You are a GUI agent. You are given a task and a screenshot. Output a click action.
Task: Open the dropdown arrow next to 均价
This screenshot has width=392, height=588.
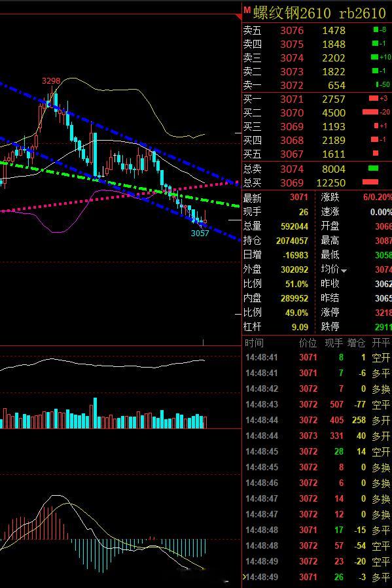pyautogui.click(x=344, y=270)
